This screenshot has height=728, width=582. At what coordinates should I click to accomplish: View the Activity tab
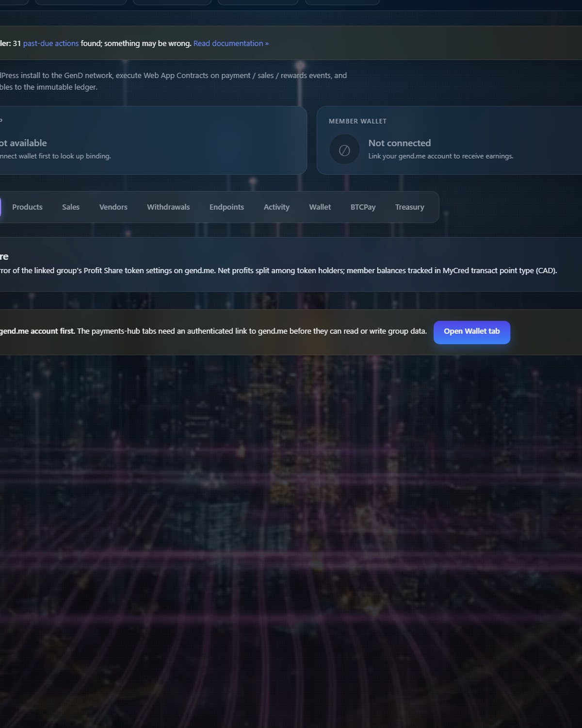[x=276, y=207]
